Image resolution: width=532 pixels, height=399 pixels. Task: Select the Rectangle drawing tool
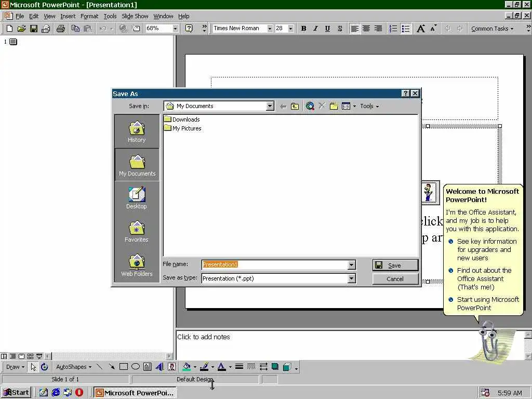point(124,367)
